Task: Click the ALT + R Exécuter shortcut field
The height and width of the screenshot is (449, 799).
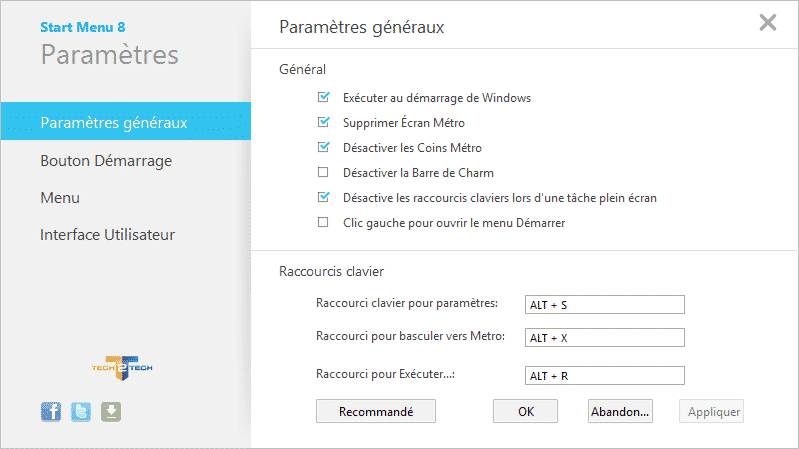Action: click(605, 376)
